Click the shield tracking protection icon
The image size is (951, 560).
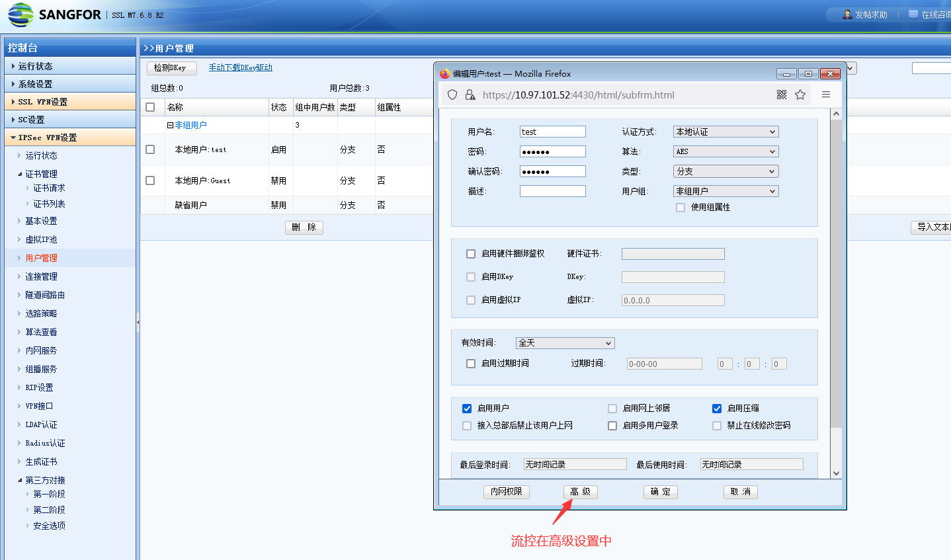click(x=452, y=95)
